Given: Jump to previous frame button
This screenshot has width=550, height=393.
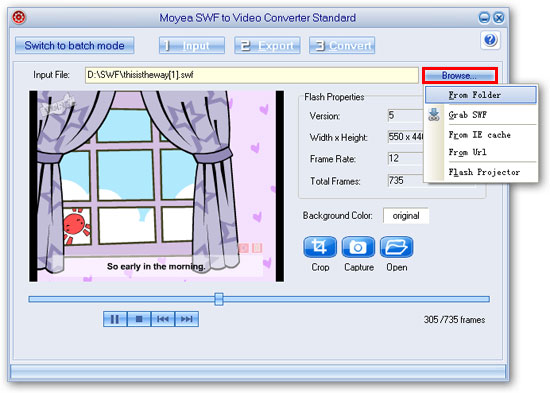Looking at the screenshot, I should (x=163, y=319).
